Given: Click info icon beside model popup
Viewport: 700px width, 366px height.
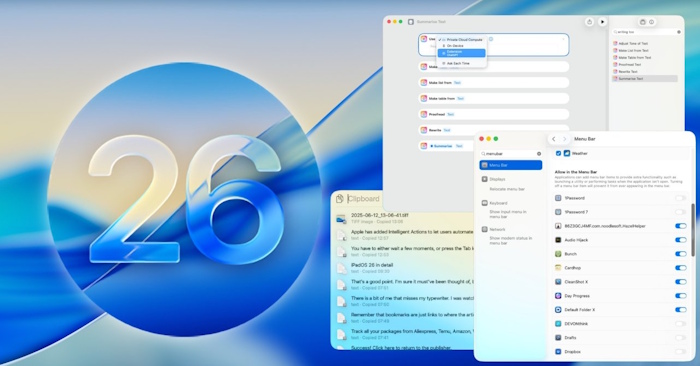Looking at the screenshot, I should [x=491, y=39].
